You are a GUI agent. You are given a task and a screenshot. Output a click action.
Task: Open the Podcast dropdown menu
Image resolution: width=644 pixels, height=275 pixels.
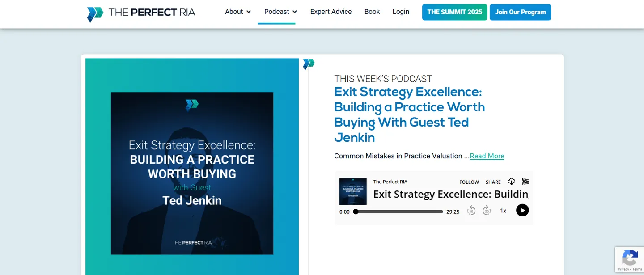click(280, 12)
